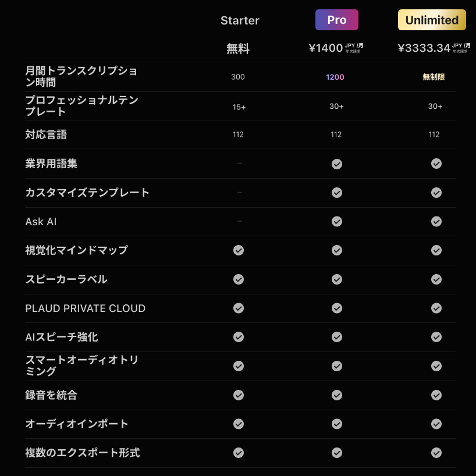Click the purple 1200 value for Pro
Image resolution: width=476 pixels, height=476 pixels.
coord(335,77)
